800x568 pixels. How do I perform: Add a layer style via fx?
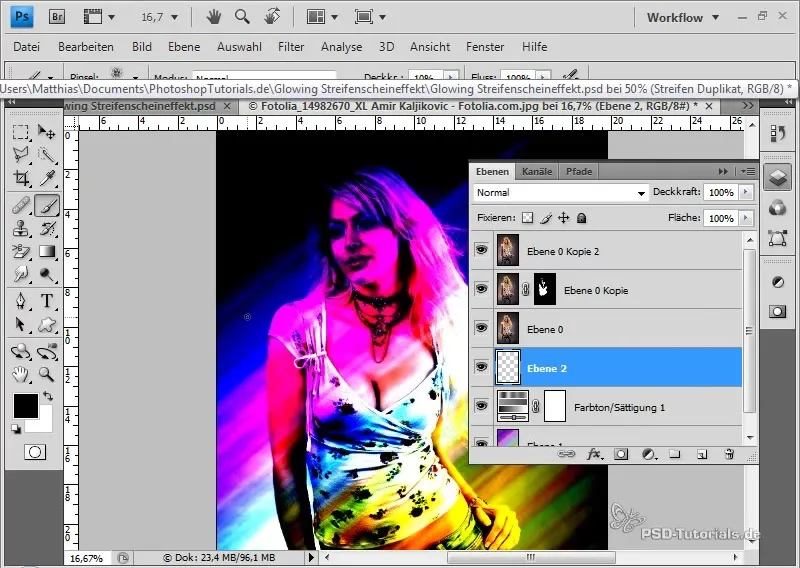point(594,454)
